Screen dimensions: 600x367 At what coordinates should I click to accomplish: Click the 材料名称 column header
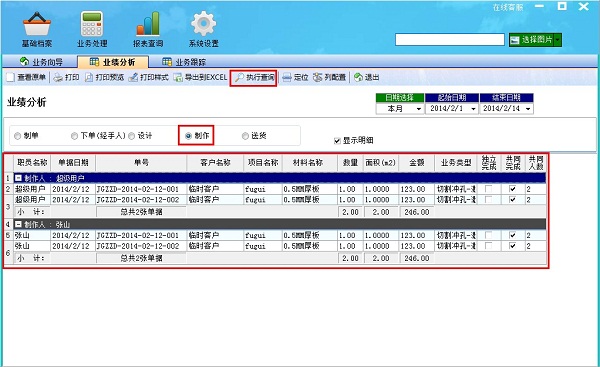pos(310,163)
